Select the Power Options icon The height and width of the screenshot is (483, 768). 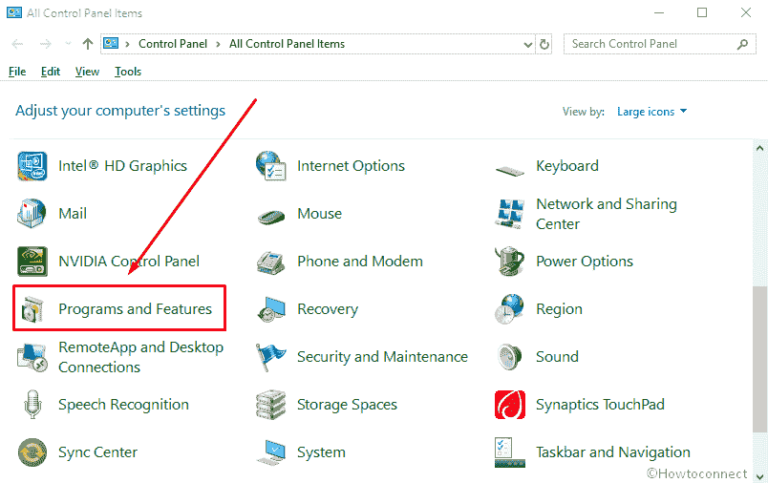tap(509, 262)
